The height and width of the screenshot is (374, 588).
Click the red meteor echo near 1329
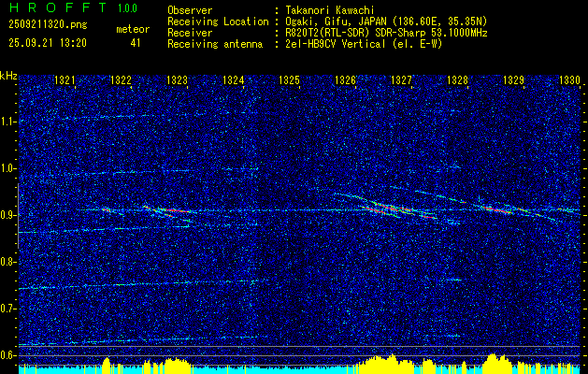(x=497, y=209)
